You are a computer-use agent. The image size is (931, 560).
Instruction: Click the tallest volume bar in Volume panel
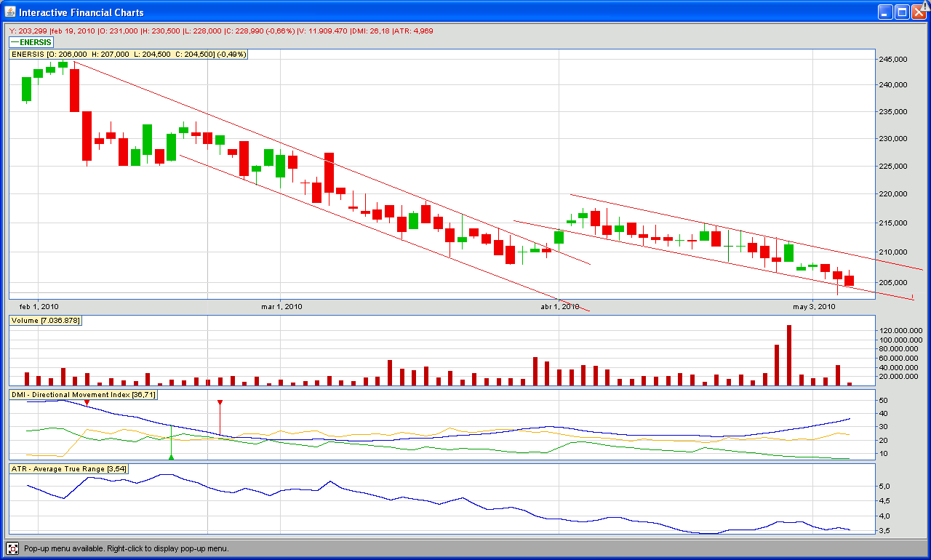point(788,355)
